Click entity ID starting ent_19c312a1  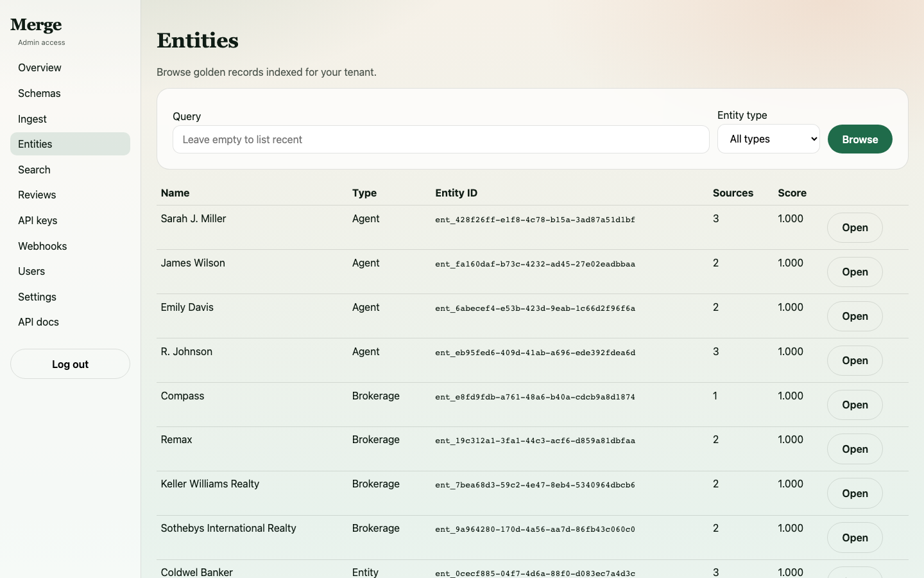535,441
